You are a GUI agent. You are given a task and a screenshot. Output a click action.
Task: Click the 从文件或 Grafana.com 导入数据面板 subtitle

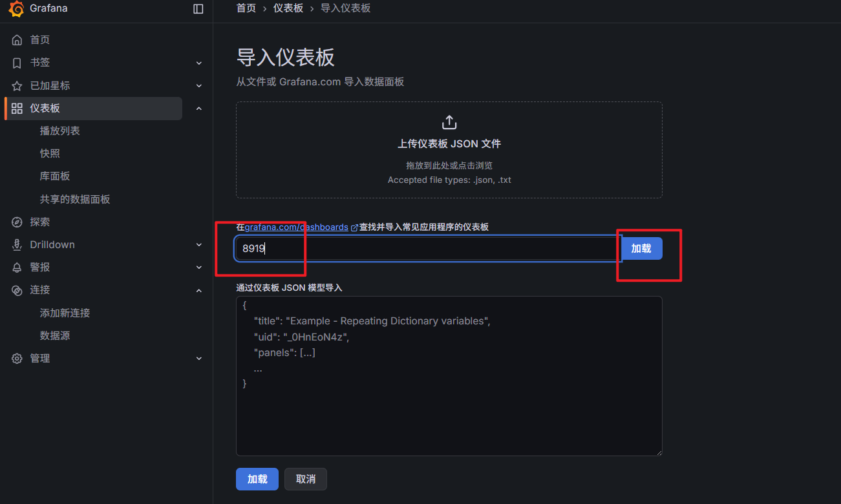320,81
